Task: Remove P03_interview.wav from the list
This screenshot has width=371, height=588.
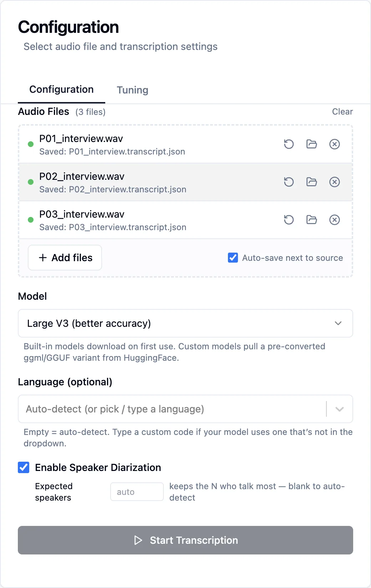Action: (334, 220)
